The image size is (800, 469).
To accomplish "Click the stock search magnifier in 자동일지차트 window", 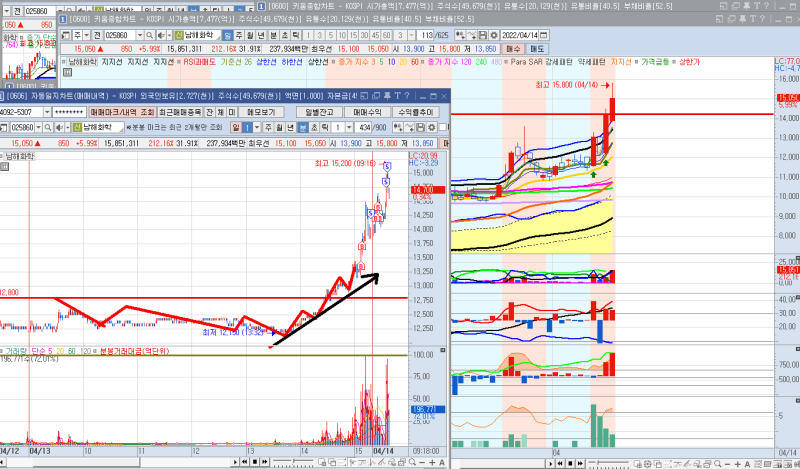I will (48, 127).
